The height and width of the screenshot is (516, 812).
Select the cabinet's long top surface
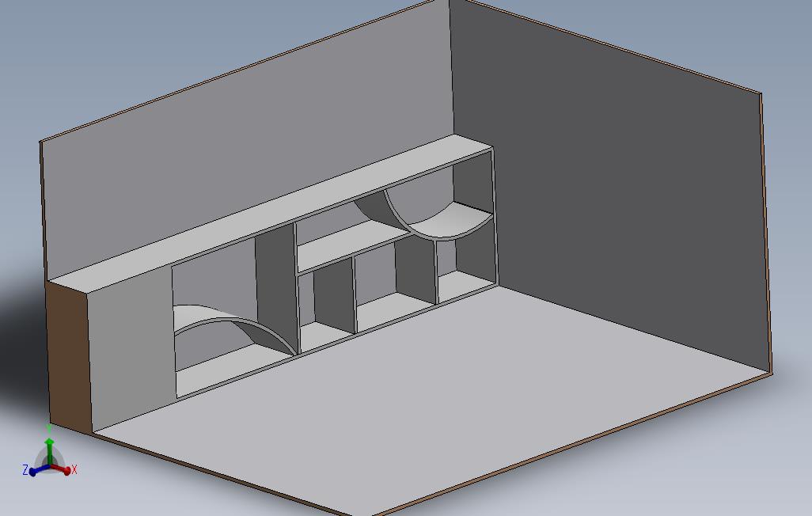pos(269,212)
